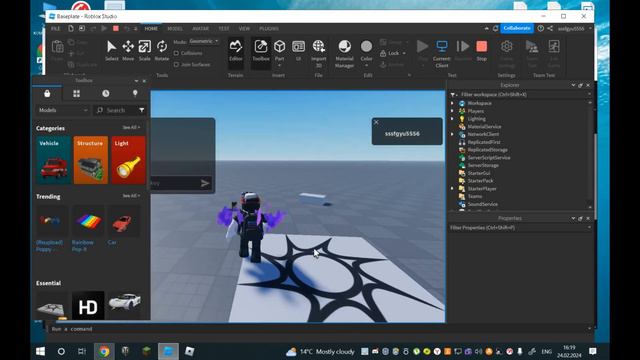Open the Mode Geometric dropdown

pyautogui.click(x=204, y=41)
